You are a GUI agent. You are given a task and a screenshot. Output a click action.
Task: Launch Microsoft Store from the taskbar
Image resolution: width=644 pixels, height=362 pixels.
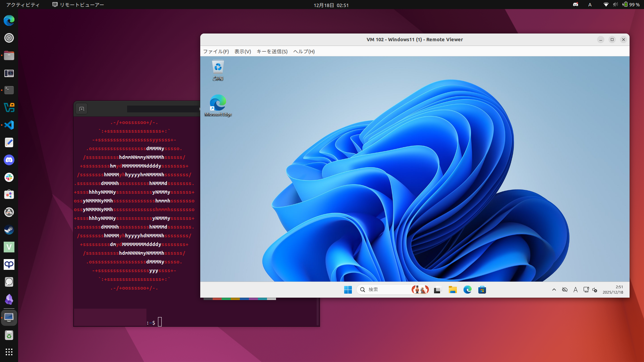click(x=483, y=289)
